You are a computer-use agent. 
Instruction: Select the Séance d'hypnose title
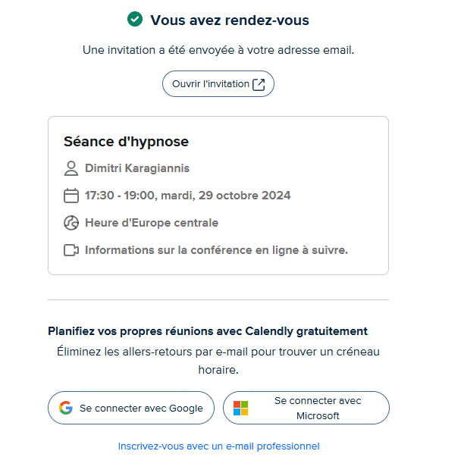[x=126, y=142]
